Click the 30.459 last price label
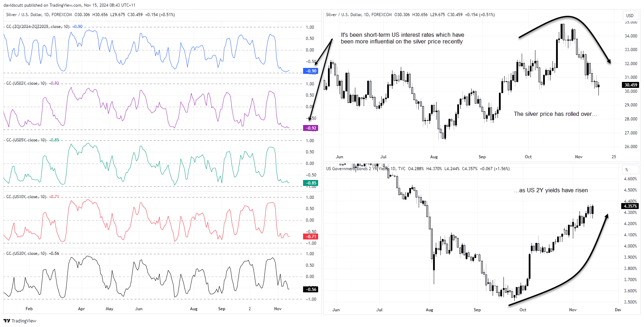 (x=631, y=85)
